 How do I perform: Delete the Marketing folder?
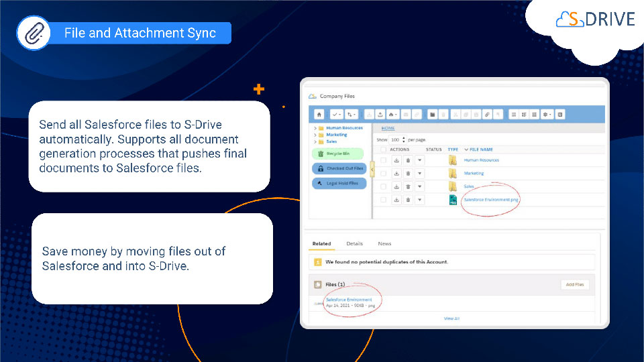tap(408, 173)
